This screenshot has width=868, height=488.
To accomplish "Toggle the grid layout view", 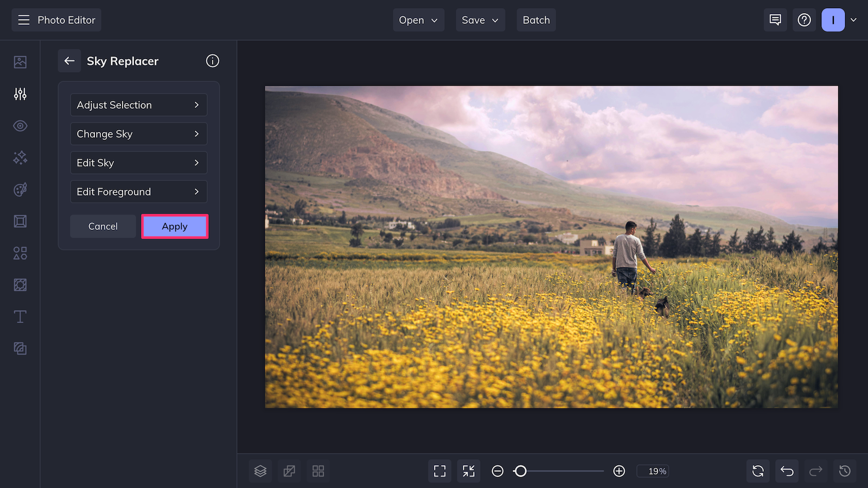I will (x=318, y=471).
